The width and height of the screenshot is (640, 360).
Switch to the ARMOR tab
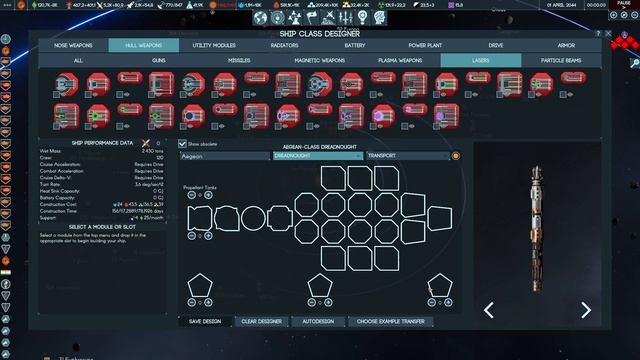[566, 45]
